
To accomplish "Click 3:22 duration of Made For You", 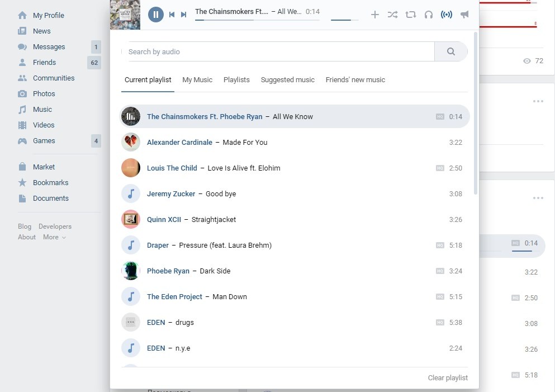I will (456, 143).
